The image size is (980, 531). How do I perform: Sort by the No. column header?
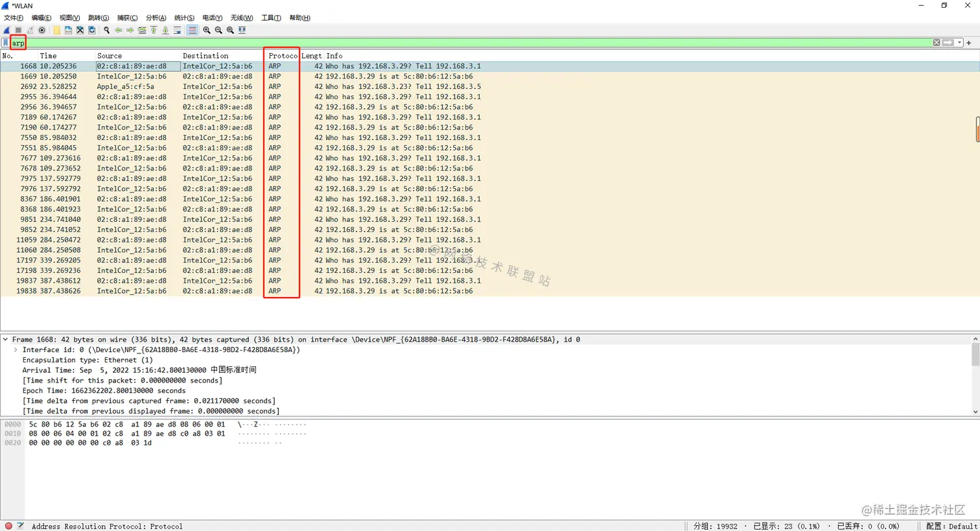[x=19, y=56]
